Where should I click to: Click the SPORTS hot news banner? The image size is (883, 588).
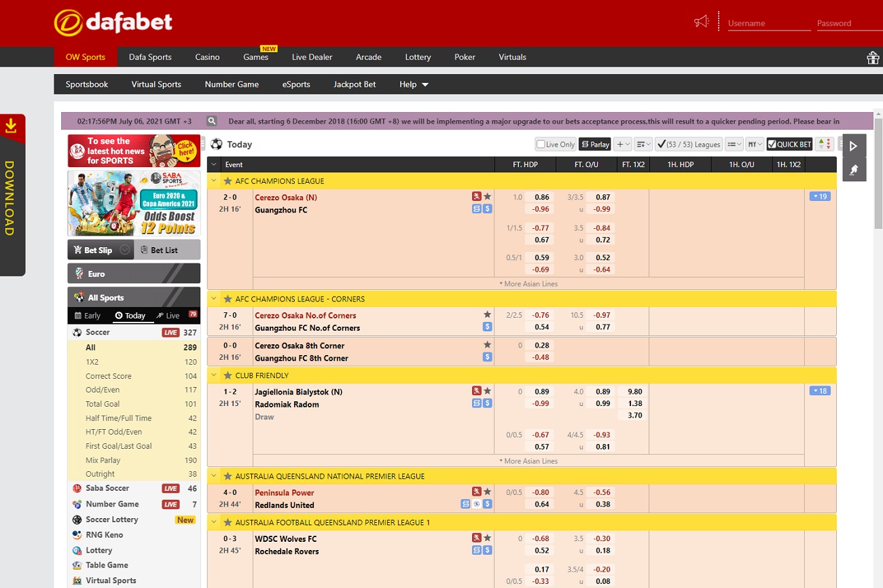[x=134, y=151]
